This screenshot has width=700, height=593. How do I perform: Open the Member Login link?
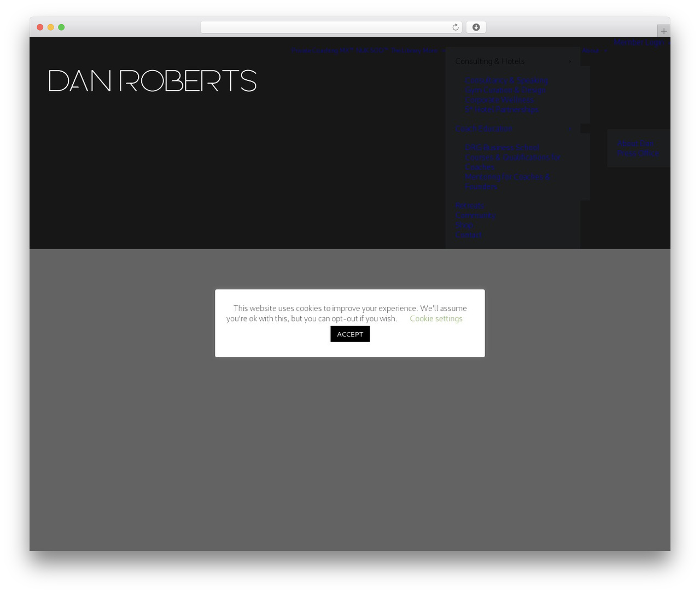tap(639, 42)
